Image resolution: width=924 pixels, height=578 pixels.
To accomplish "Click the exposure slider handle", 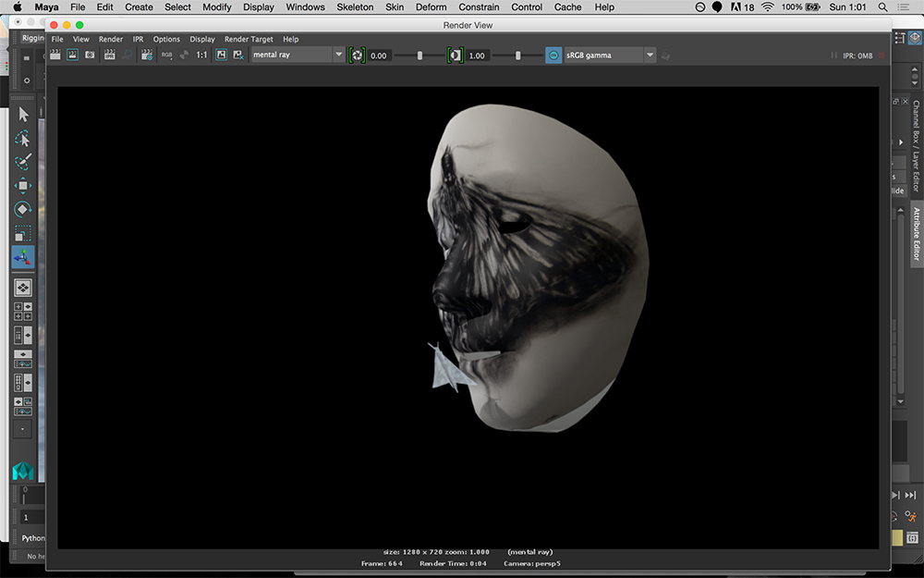I will [419, 55].
